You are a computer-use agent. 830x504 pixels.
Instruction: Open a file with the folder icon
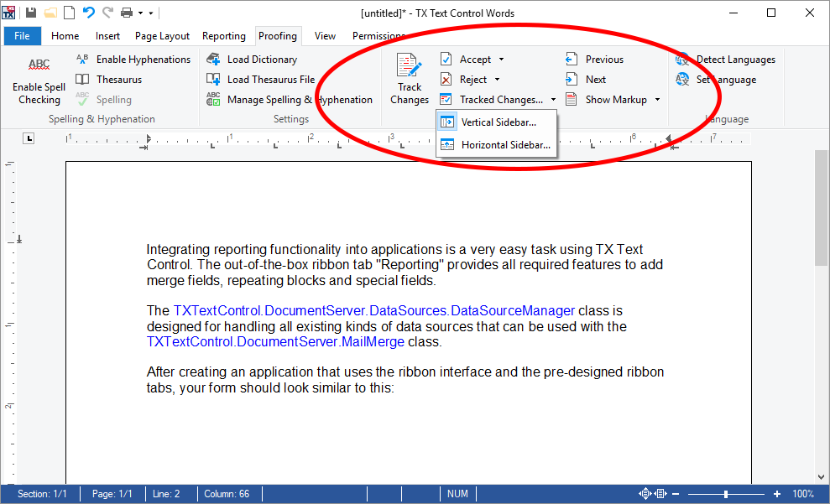50,13
